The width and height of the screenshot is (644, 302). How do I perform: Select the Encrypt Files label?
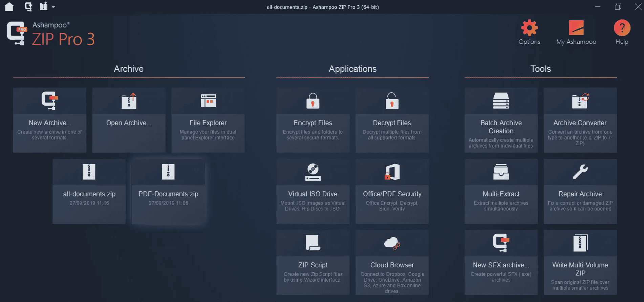313,123
